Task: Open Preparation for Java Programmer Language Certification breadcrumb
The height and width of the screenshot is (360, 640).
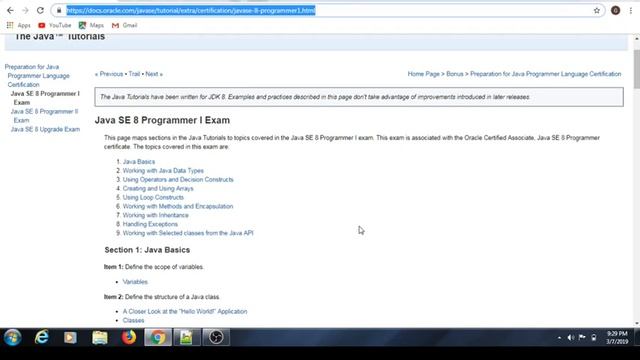Action: [x=546, y=74]
